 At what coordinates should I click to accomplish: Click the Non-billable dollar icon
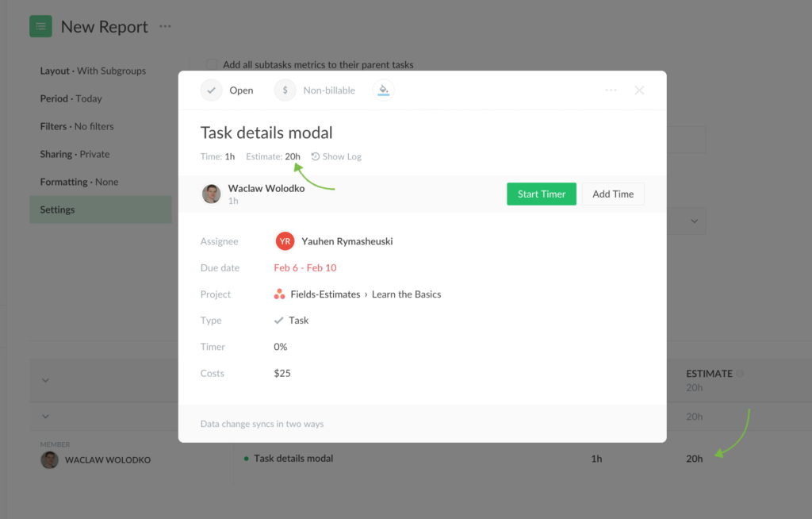[284, 90]
